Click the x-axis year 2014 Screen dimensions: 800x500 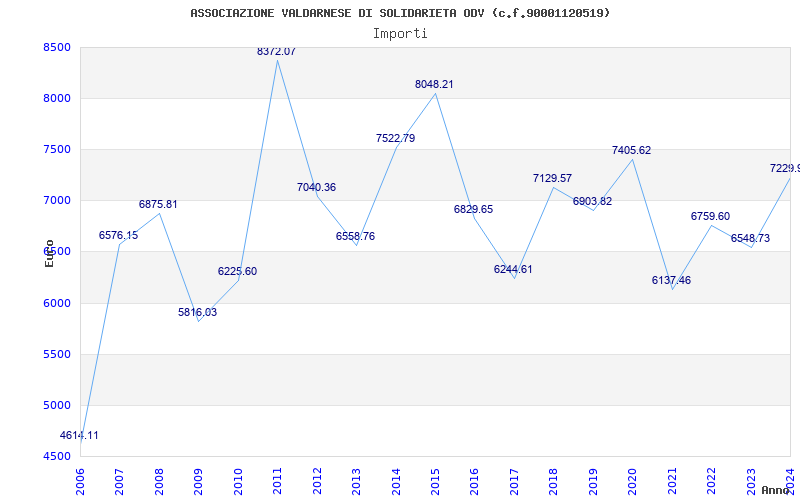396,481
